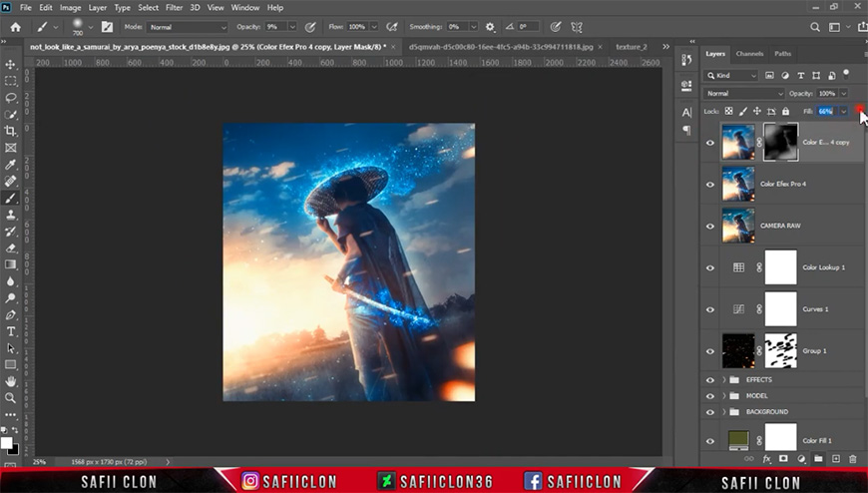Open the layer Opacity dropdown arrow
Image resolution: width=868 pixels, height=493 pixels.
(844, 94)
